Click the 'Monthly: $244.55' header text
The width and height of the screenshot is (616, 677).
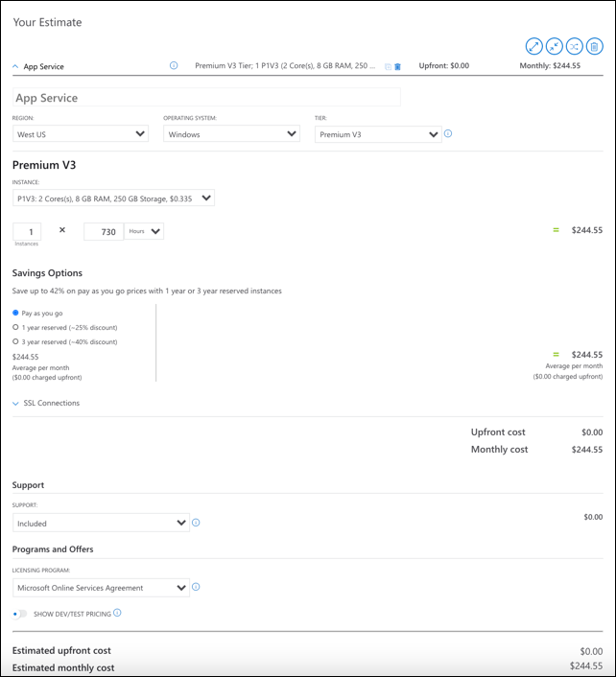(550, 65)
